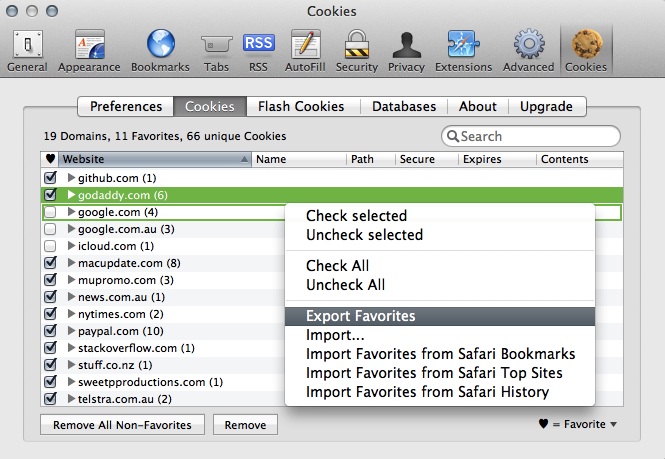Expand the godaddy.com disclosure triangle
This screenshot has height=459, width=665.
point(71,195)
